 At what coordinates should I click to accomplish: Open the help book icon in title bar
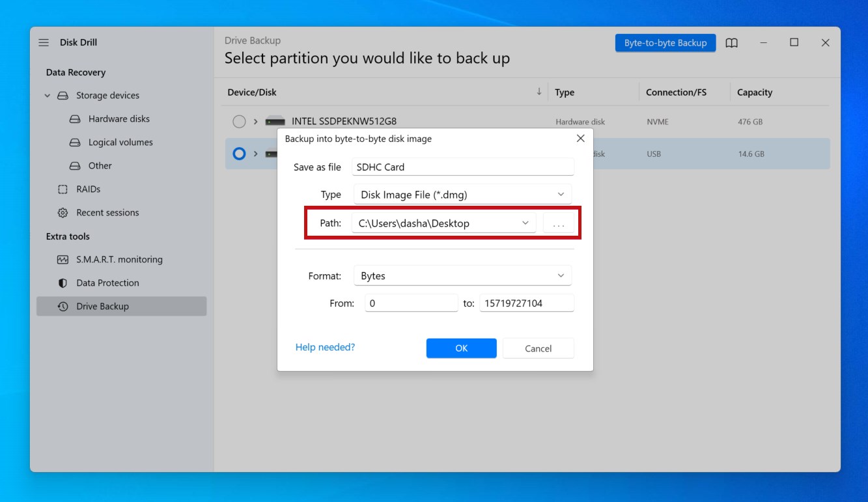coord(732,43)
